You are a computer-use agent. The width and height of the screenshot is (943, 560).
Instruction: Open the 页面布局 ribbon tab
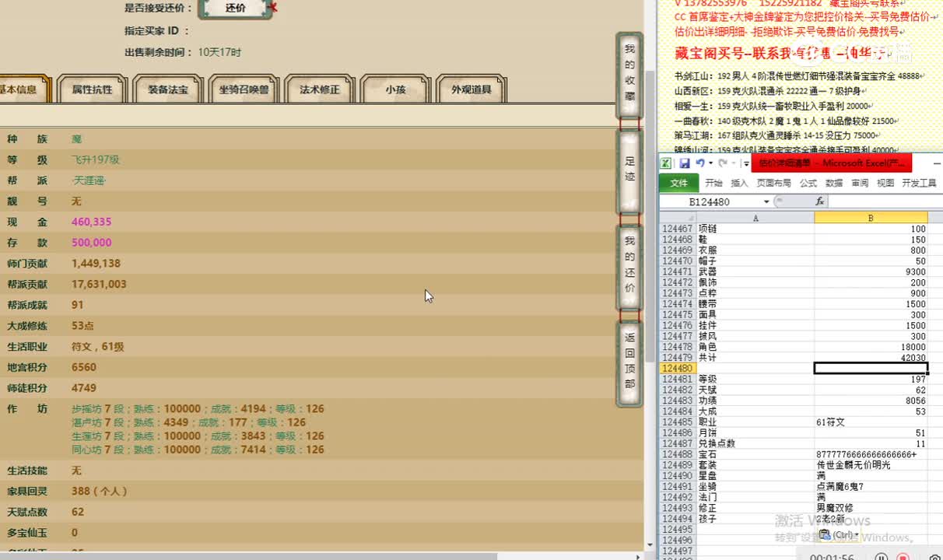point(773,183)
